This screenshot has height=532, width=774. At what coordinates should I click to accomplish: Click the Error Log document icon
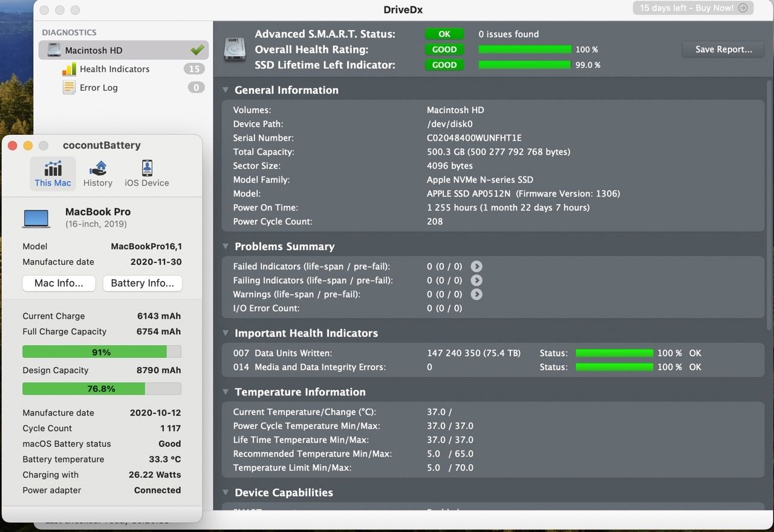[69, 88]
